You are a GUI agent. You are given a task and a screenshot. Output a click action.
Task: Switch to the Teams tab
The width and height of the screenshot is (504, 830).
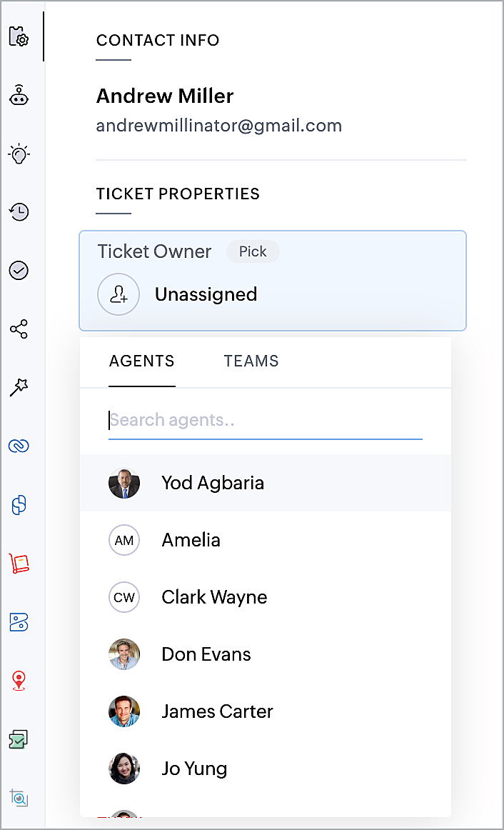tap(251, 361)
